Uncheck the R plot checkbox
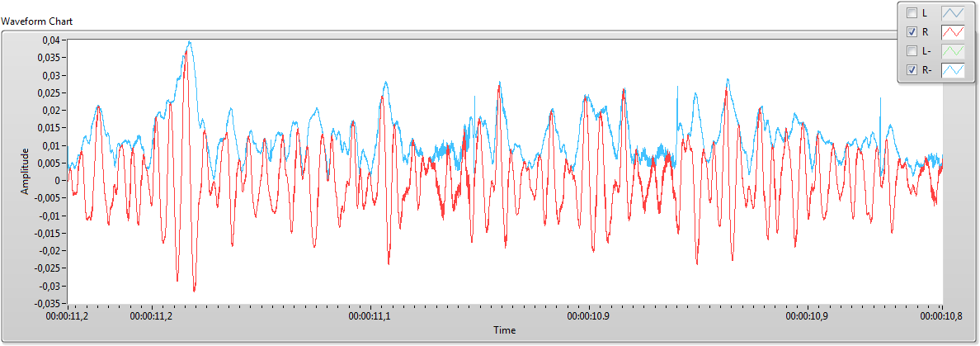 pyautogui.click(x=912, y=32)
